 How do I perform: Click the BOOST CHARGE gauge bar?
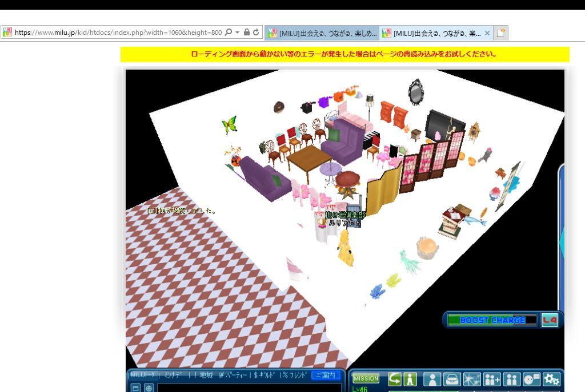(x=492, y=320)
